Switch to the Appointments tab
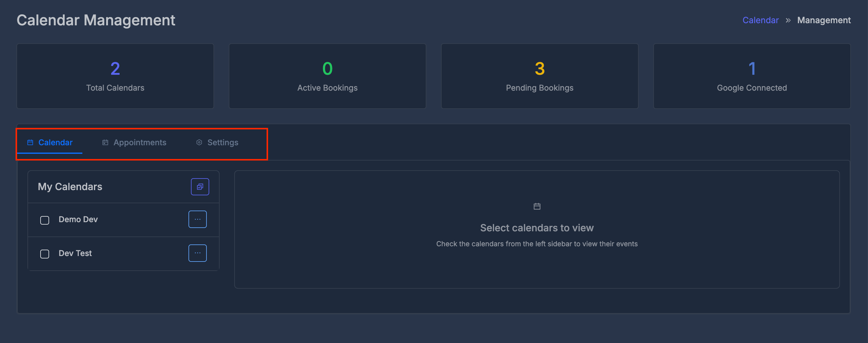Viewport: 868px width, 343px height. (x=134, y=142)
